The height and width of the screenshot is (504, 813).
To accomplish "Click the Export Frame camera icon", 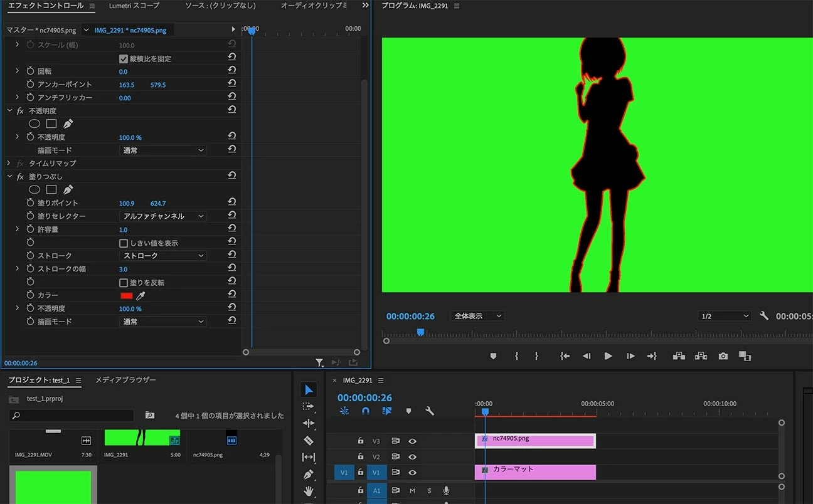I will coord(723,356).
